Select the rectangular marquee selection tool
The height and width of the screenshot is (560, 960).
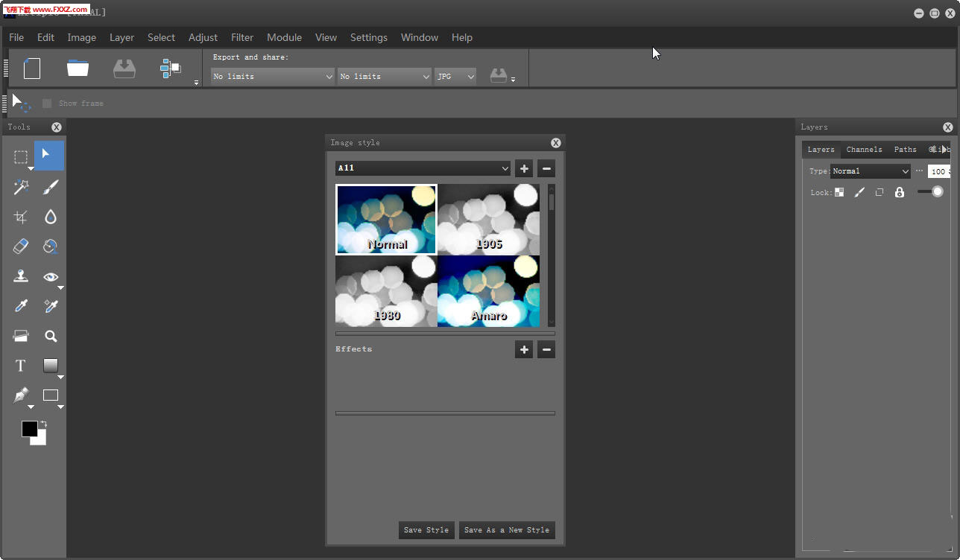(x=21, y=156)
